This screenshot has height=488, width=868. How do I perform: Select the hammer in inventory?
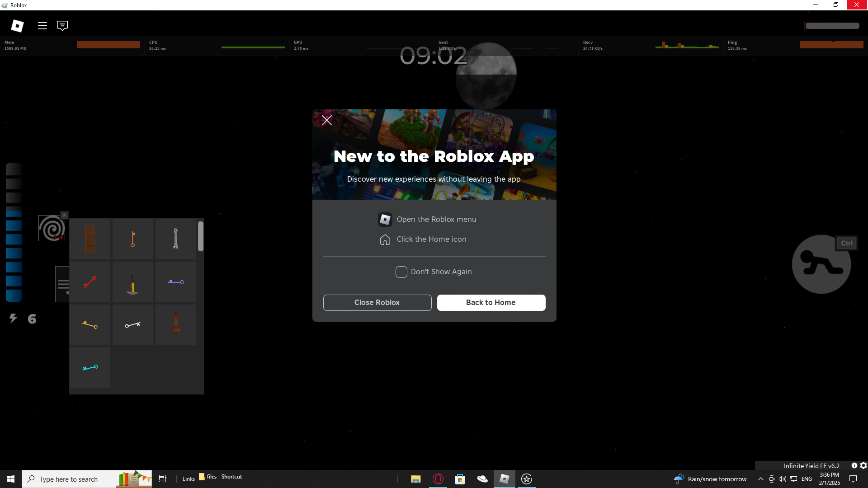(132, 282)
